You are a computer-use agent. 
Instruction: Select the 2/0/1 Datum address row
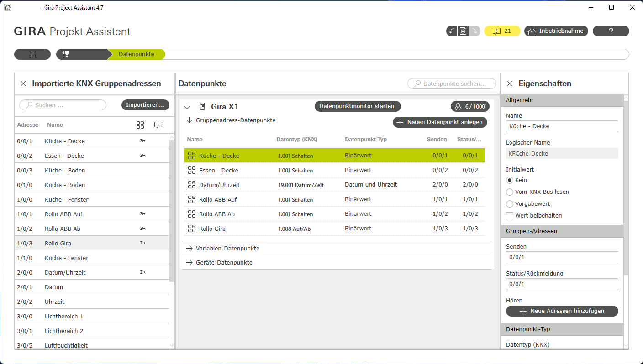click(92, 287)
